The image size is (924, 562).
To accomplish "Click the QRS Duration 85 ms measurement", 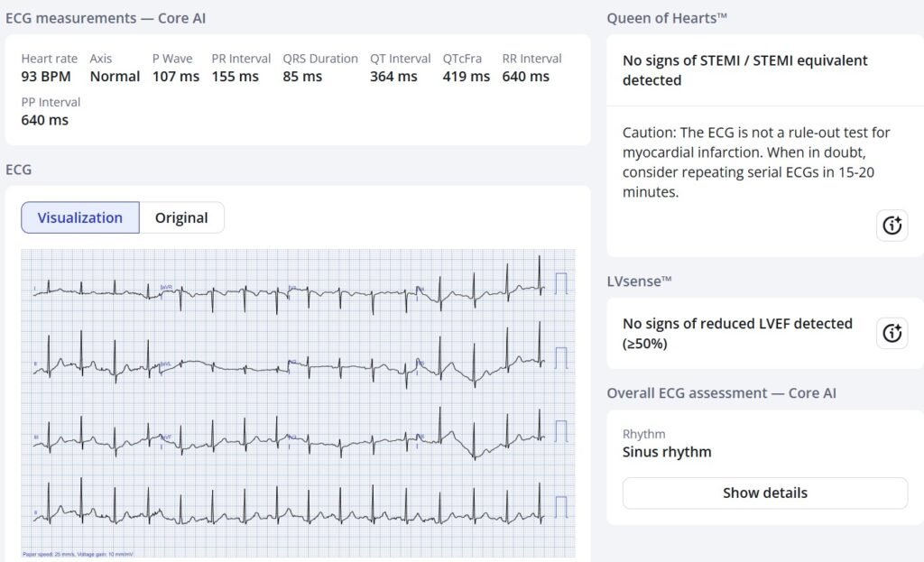I will click(302, 77).
